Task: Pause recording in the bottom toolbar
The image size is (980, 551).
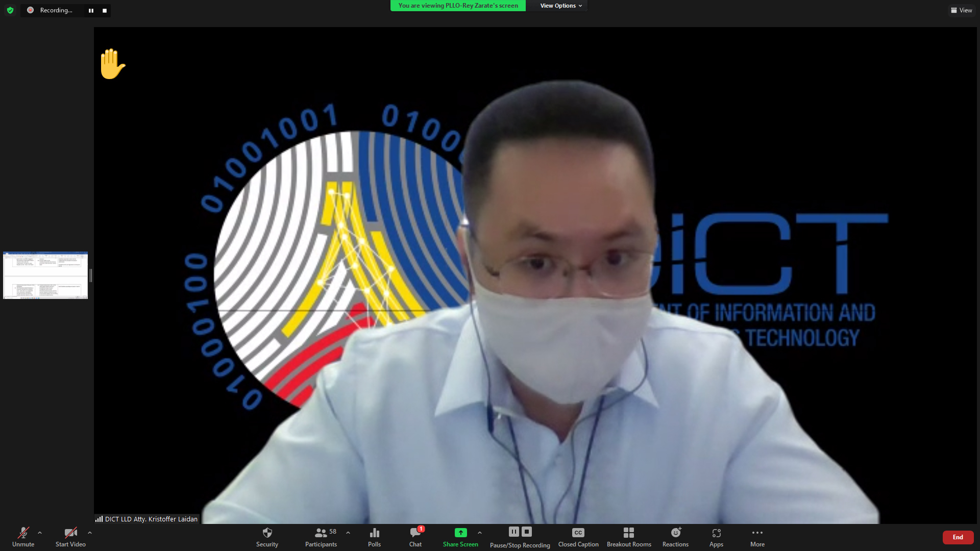Action: click(x=514, y=532)
